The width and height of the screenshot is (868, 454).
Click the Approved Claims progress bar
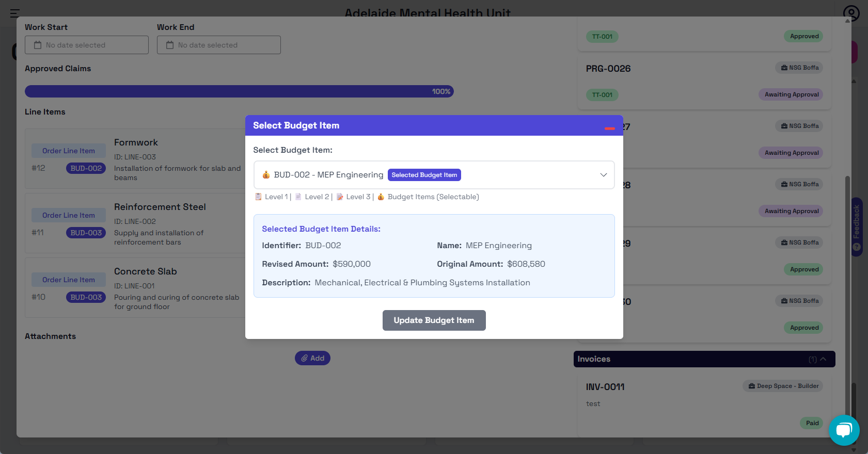[x=239, y=91]
